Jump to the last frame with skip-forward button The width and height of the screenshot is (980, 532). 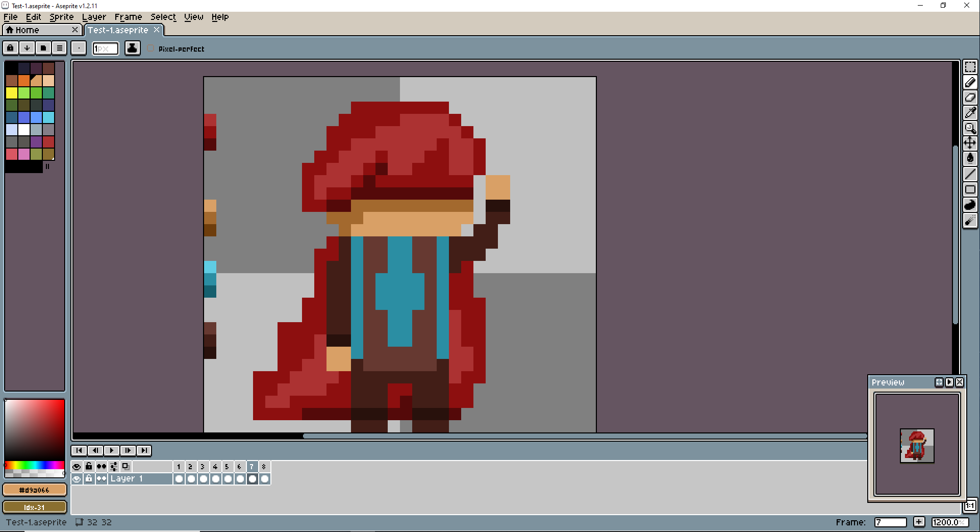[144, 450]
